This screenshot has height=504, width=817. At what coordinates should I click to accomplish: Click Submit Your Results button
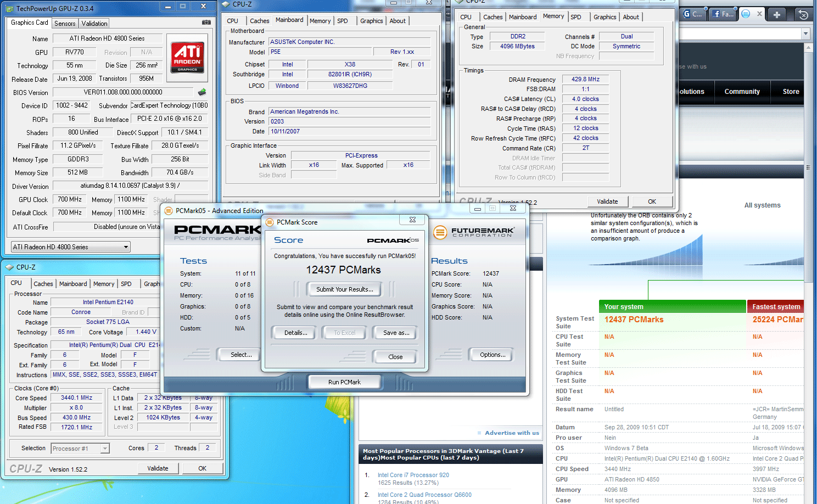click(x=345, y=289)
